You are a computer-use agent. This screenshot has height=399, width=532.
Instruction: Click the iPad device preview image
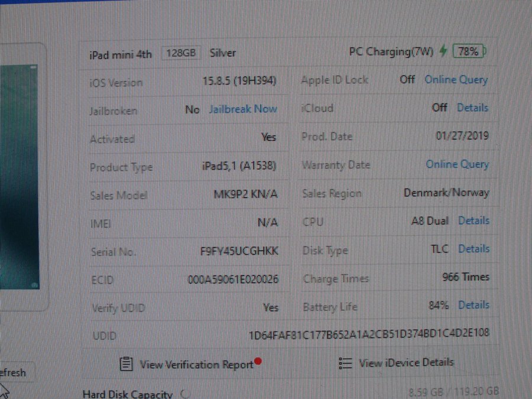tap(21, 177)
